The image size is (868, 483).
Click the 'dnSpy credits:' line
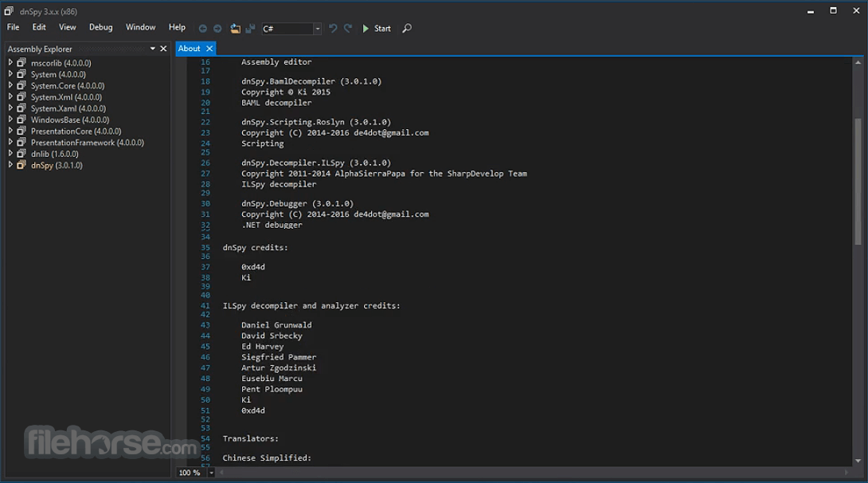(x=255, y=248)
